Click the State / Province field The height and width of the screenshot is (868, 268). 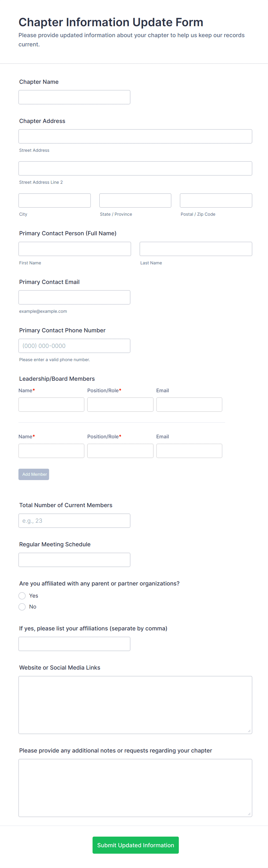135,200
